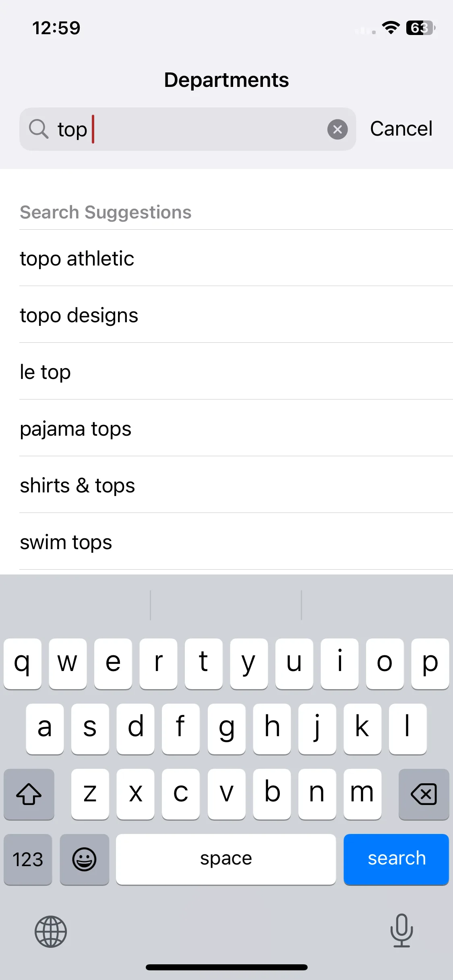Tap the blue search key

[396, 859]
